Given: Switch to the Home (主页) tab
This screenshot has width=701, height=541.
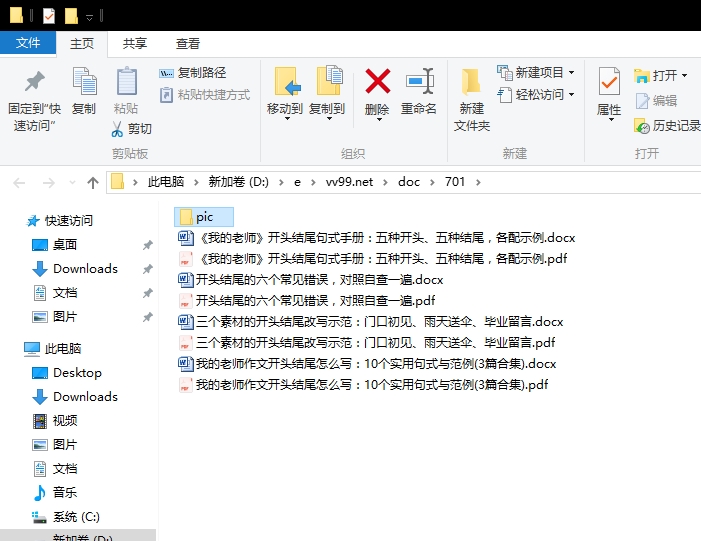Looking at the screenshot, I should (x=82, y=43).
